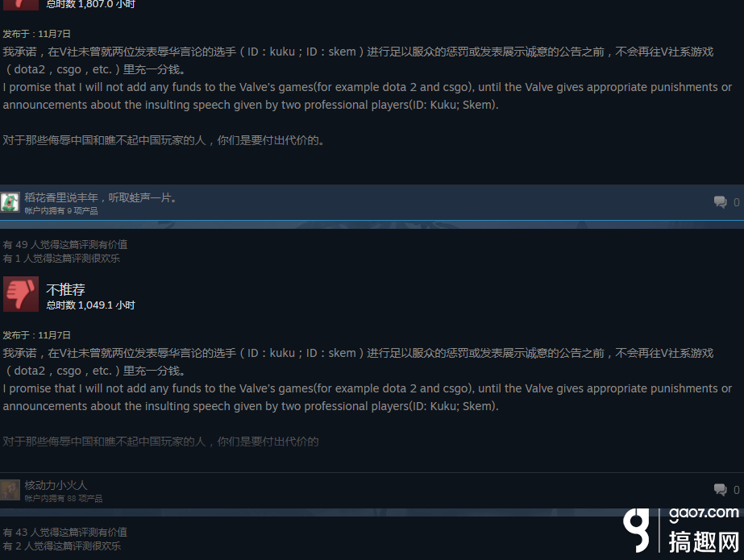Viewport: 744px width, 560px height.
Task: Open the avatar of 核动力小火人 reviewer
Action: (x=10, y=490)
